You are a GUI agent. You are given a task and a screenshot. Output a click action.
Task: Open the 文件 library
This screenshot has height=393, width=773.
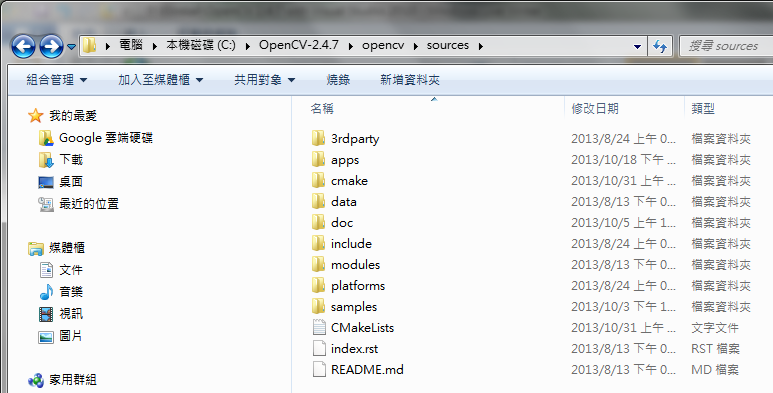click(x=71, y=270)
